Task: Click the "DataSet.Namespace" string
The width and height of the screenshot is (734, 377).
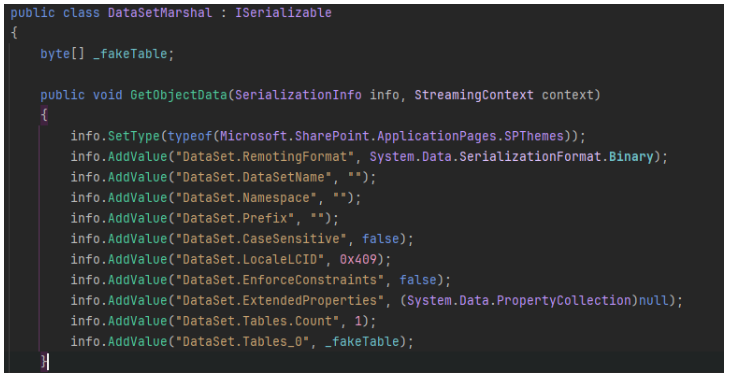Action: (246, 198)
